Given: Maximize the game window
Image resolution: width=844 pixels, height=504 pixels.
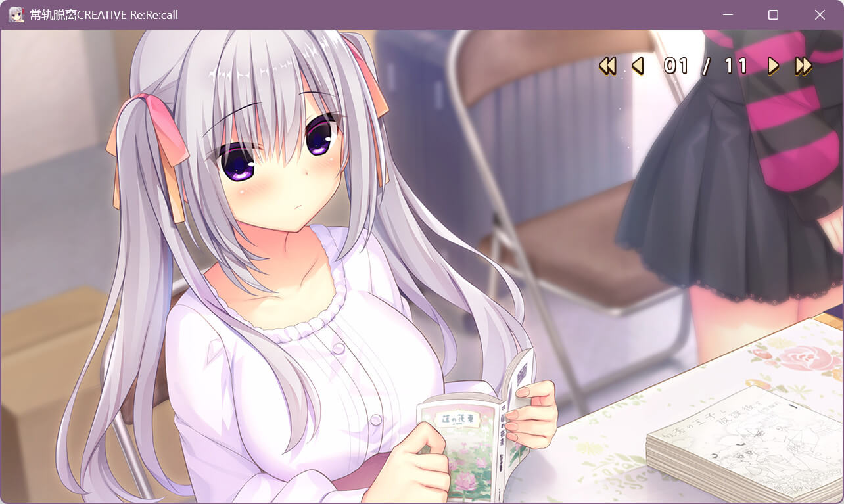Looking at the screenshot, I should pos(773,14).
